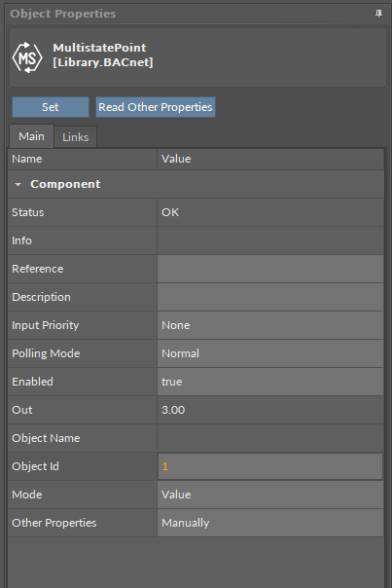
Task: Click the Reference value field
Action: (x=270, y=269)
